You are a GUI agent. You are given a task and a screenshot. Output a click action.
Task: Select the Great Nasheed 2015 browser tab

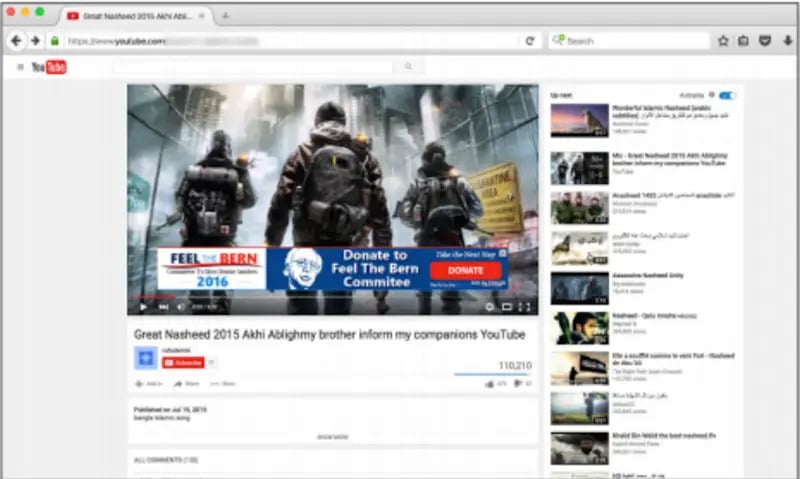(135, 16)
